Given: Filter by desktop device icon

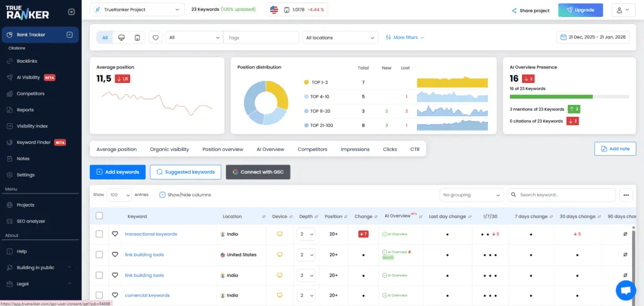Looking at the screenshot, I should [121, 37].
